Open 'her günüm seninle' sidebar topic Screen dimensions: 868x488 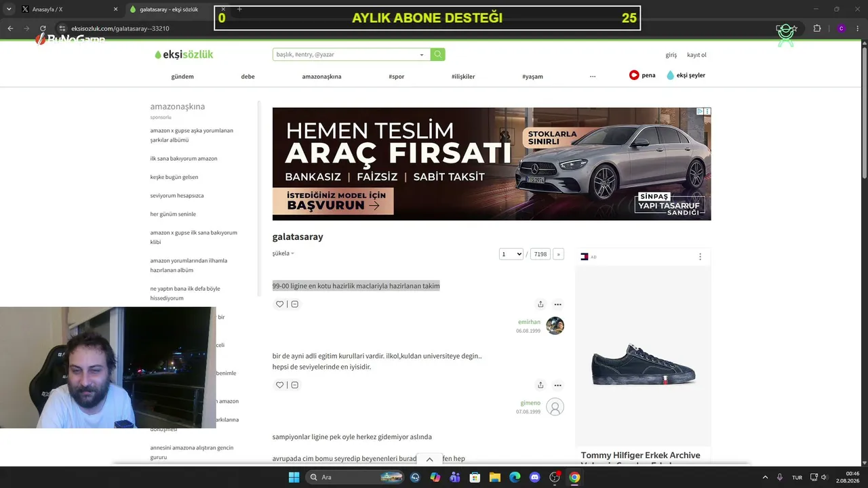(x=173, y=214)
